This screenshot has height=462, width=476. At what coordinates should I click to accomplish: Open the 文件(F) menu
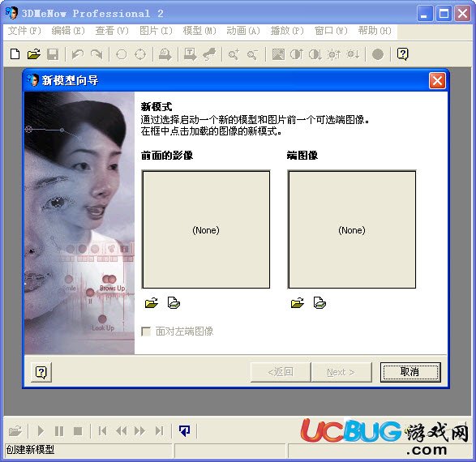coord(24,31)
